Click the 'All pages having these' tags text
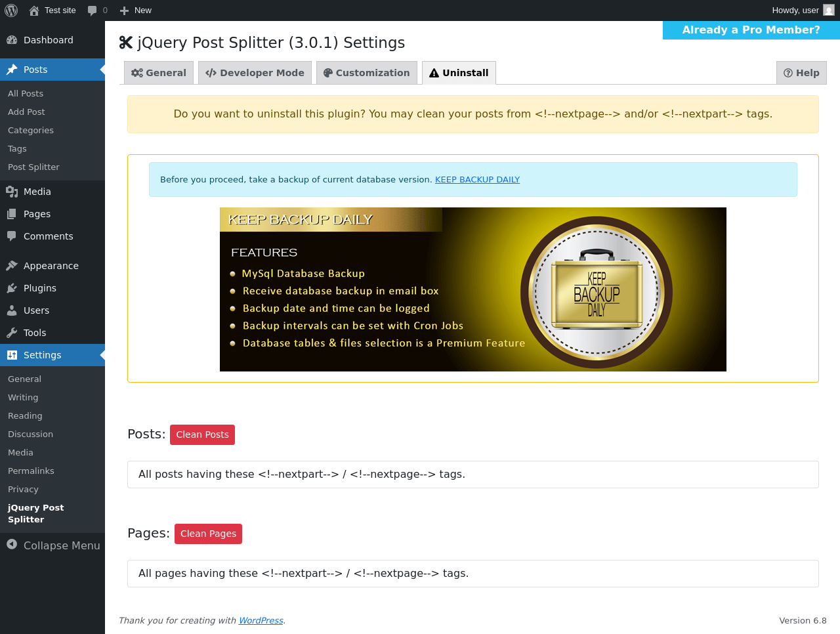The height and width of the screenshot is (634, 840). coord(304,574)
